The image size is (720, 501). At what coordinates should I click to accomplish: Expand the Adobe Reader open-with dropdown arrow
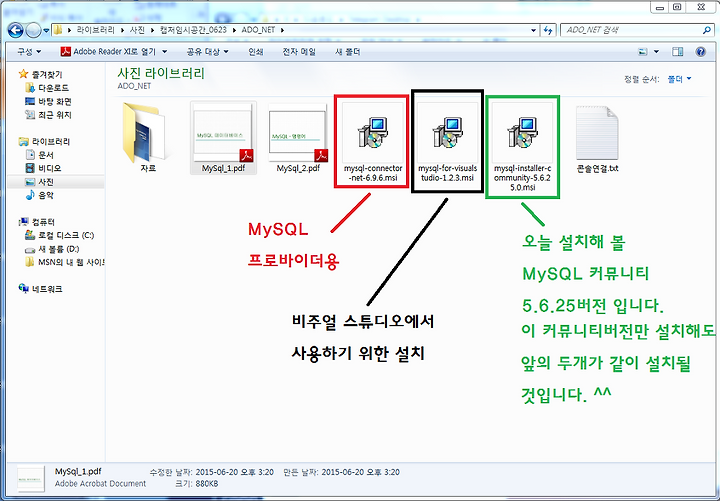(164, 52)
